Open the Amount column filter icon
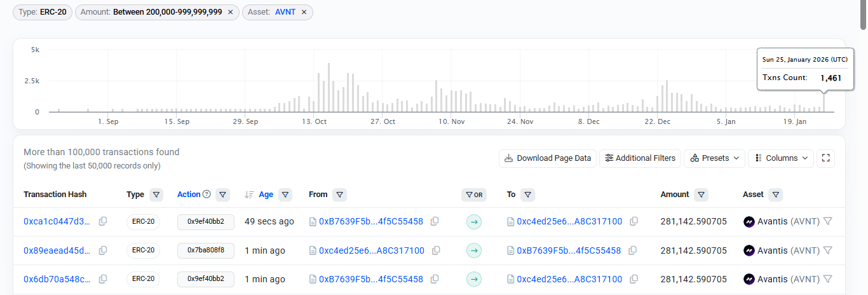The image size is (868, 295). pyautogui.click(x=701, y=195)
